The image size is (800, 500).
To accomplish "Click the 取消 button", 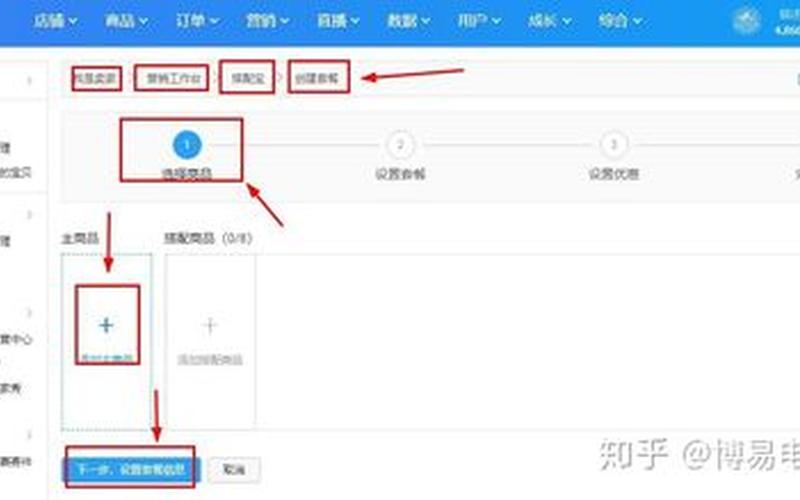I will pyautogui.click(x=234, y=469).
